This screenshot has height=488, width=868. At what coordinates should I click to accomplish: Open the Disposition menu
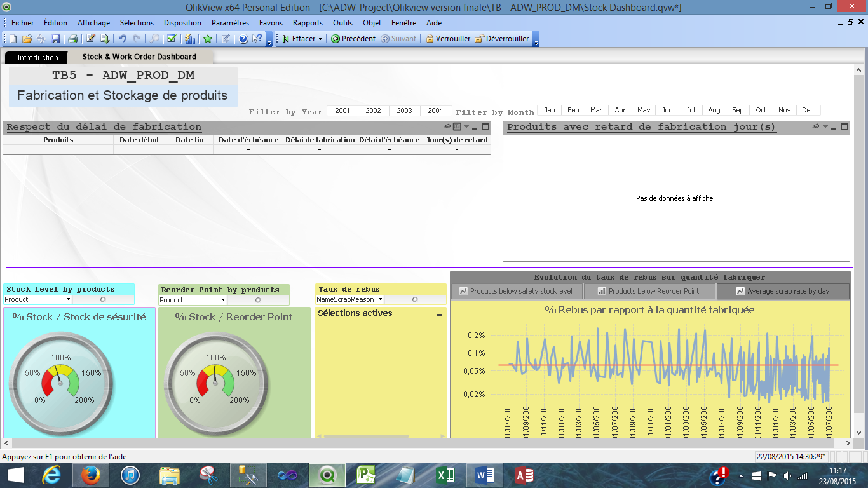[182, 23]
